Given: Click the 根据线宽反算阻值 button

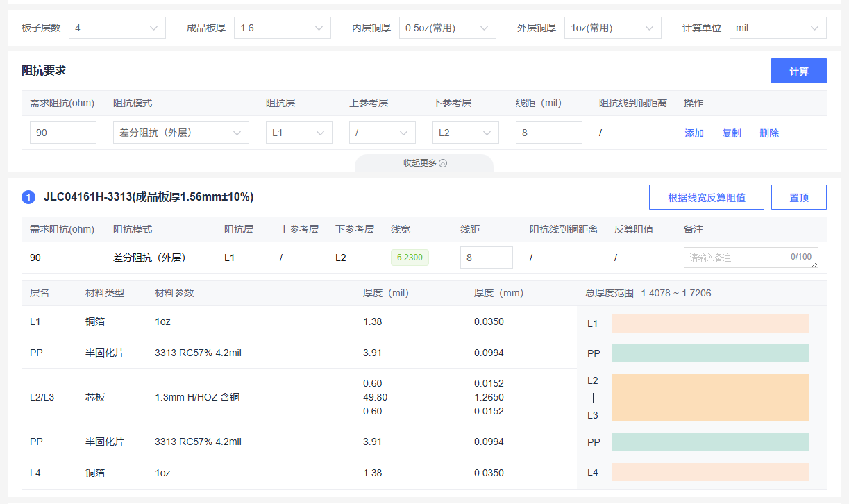Looking at the screenshot, I should [706, 197].
